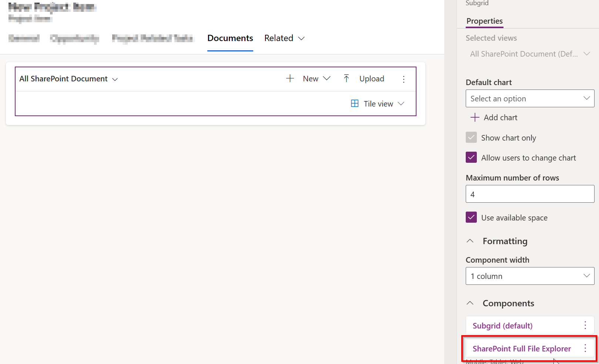Click the New plus icon

[290, 78]
